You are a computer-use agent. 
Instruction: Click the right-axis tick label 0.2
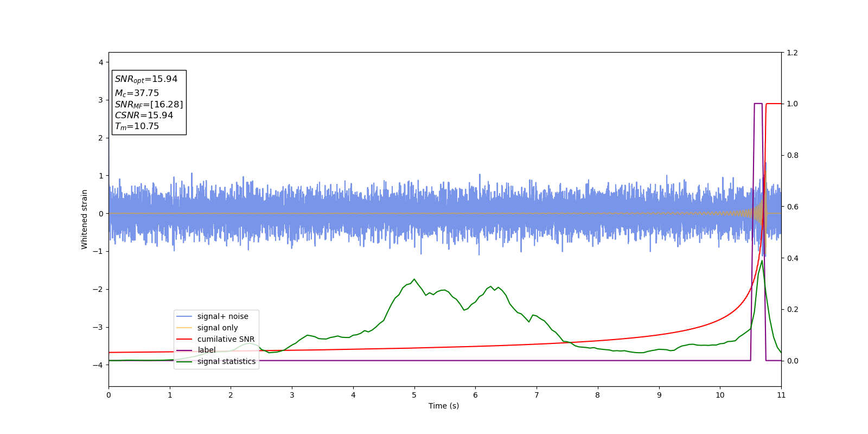792,310
